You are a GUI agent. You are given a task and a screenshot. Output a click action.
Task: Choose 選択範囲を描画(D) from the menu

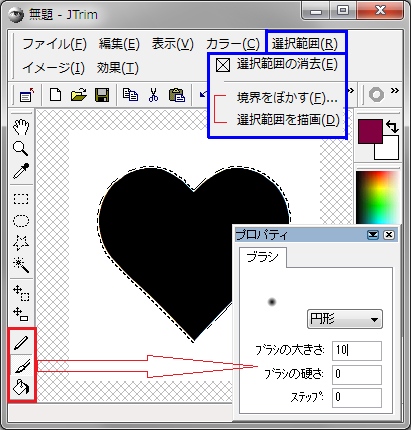click(288, 120)
